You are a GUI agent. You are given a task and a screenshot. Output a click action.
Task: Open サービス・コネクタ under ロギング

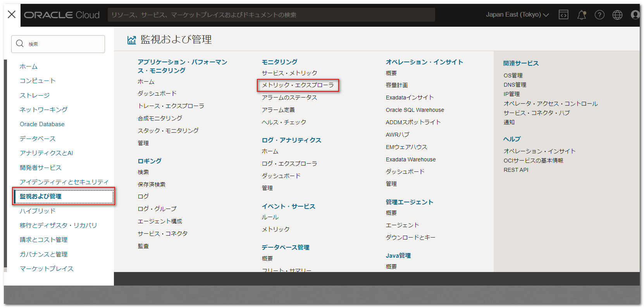coord(163,234)
